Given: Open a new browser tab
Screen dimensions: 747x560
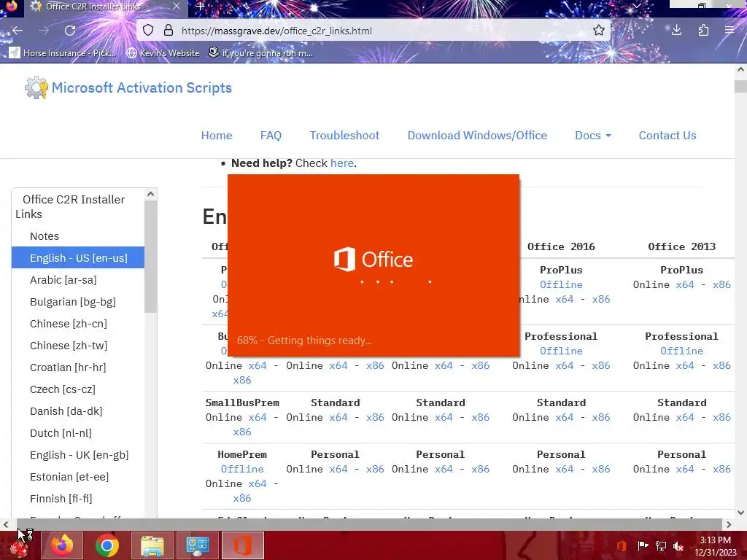Looking at the screenshot, I should point(200,7).
